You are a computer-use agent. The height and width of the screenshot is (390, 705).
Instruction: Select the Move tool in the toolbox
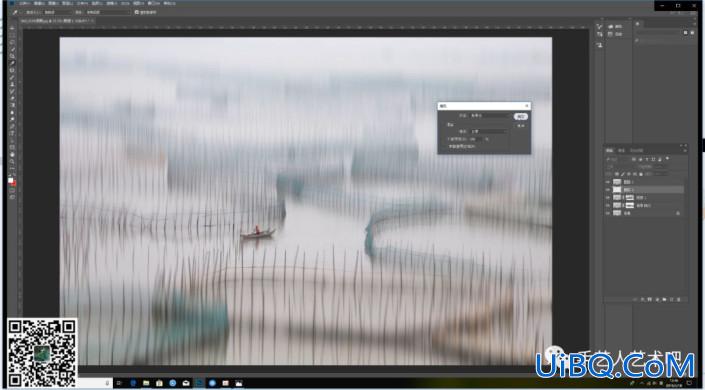(13, 28)
